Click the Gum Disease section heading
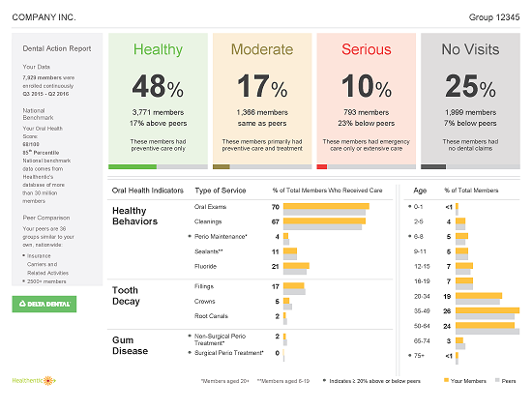532x411 pixels. point(130,345)
